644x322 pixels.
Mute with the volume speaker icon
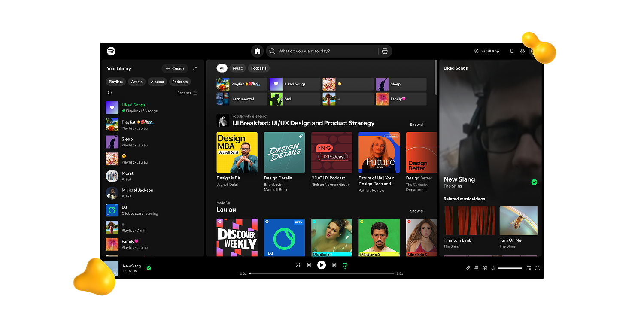pos(493,268)
